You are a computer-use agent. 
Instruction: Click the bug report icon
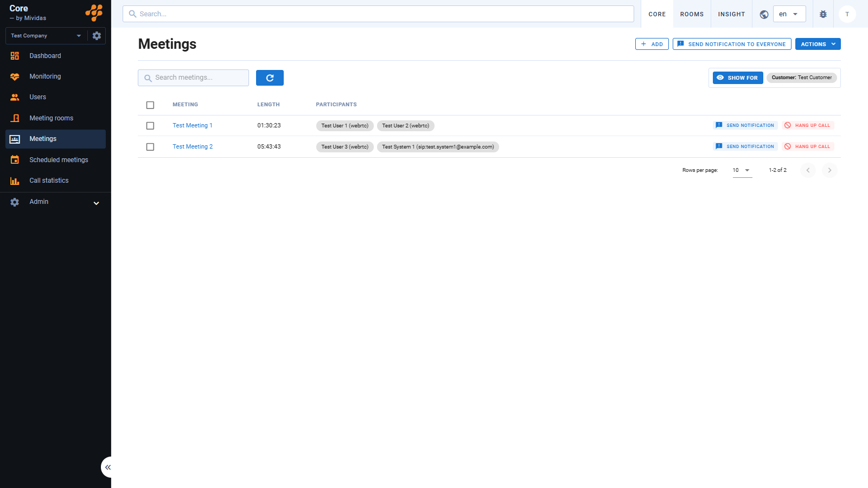pos(823,14)
